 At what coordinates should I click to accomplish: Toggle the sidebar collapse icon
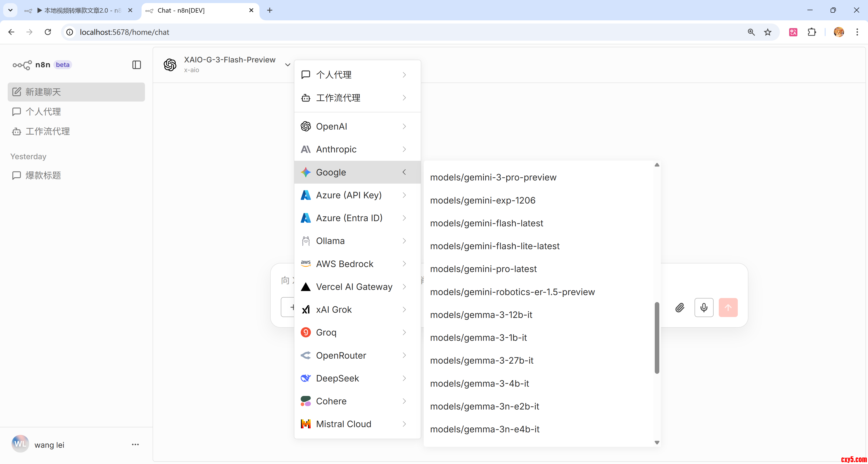click(137, 65)
